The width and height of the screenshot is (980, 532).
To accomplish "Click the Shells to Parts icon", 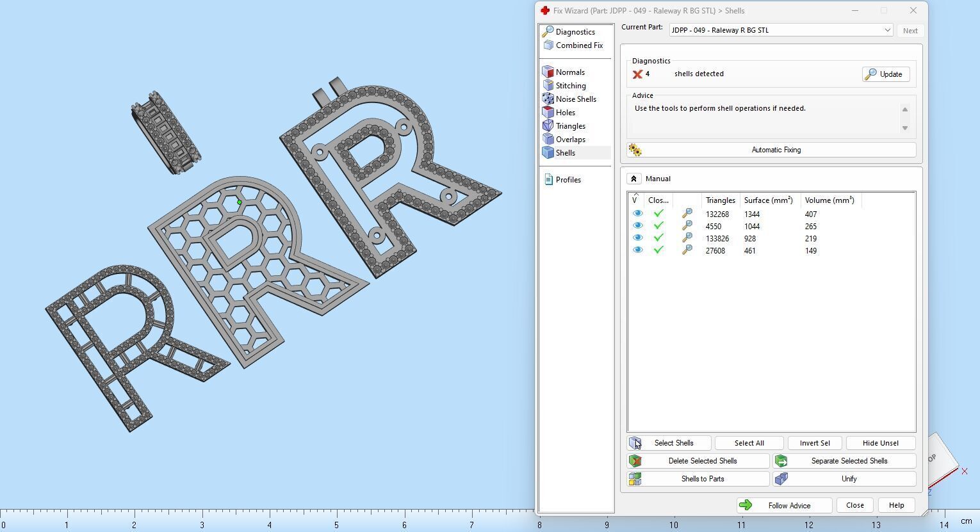I will coord(635,479).
